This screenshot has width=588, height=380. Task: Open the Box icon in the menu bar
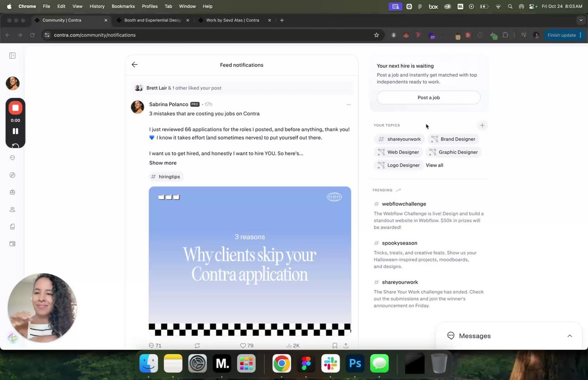click(433, 6)
